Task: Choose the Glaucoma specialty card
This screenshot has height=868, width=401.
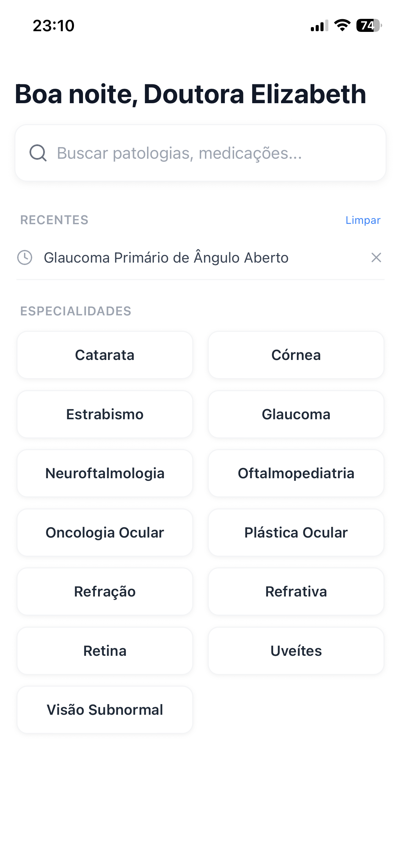Action: [296, 414]
